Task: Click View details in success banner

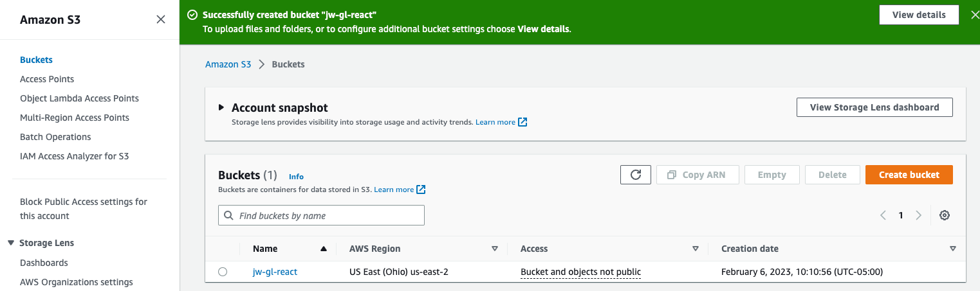Action: pyautogui.click(x=918, y=15)
